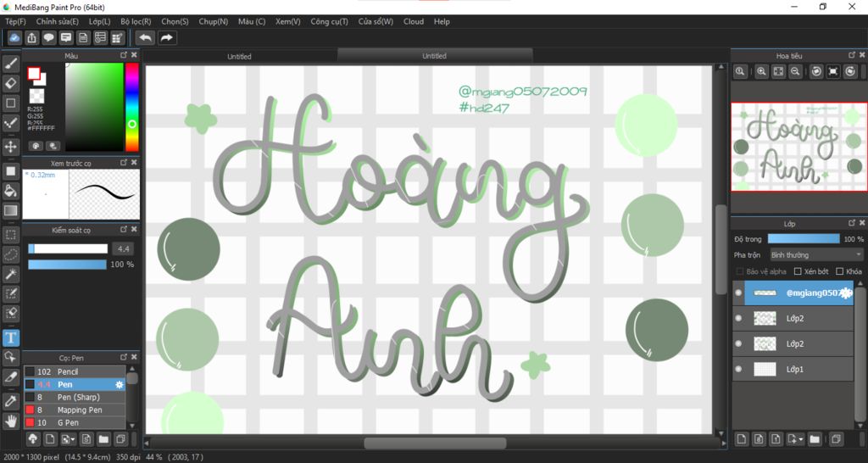
Task: Open the Help menu
Action: [442, 21]
